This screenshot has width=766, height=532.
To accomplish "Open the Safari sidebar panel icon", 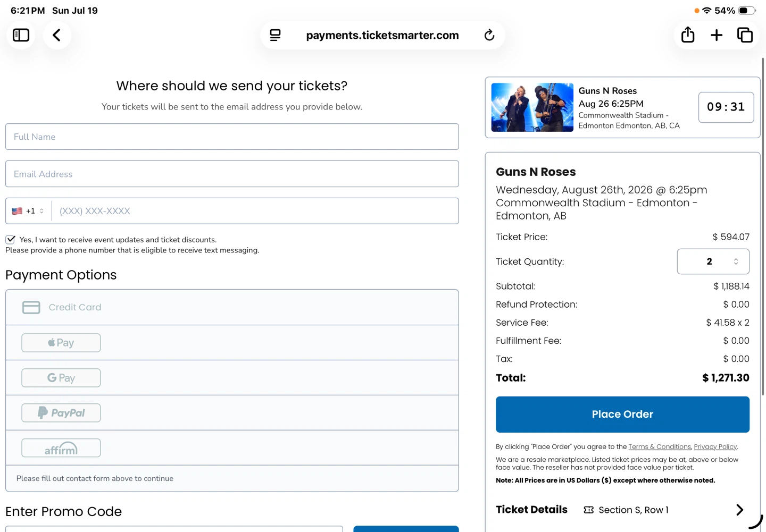I will pyautogui.click(x=21, y=35).
